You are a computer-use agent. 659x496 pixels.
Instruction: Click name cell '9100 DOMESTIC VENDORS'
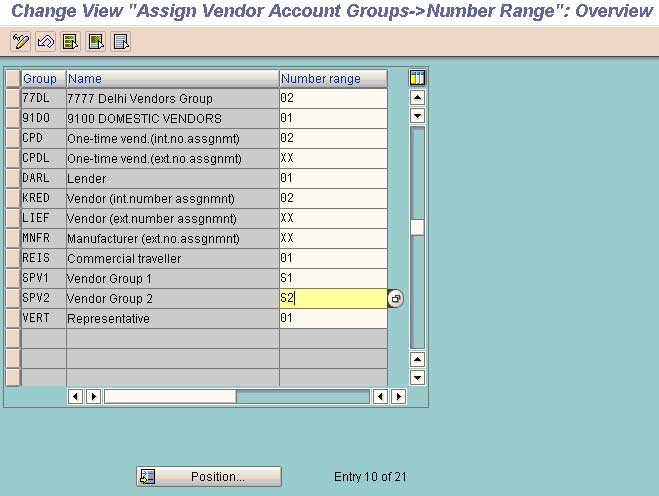172,118
